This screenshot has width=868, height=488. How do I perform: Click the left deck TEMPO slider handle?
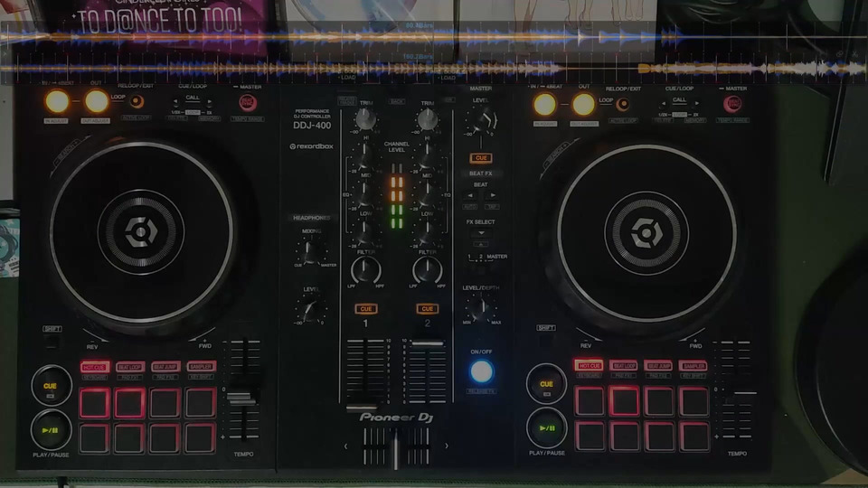pyautogui.click(x=241, y=398)
